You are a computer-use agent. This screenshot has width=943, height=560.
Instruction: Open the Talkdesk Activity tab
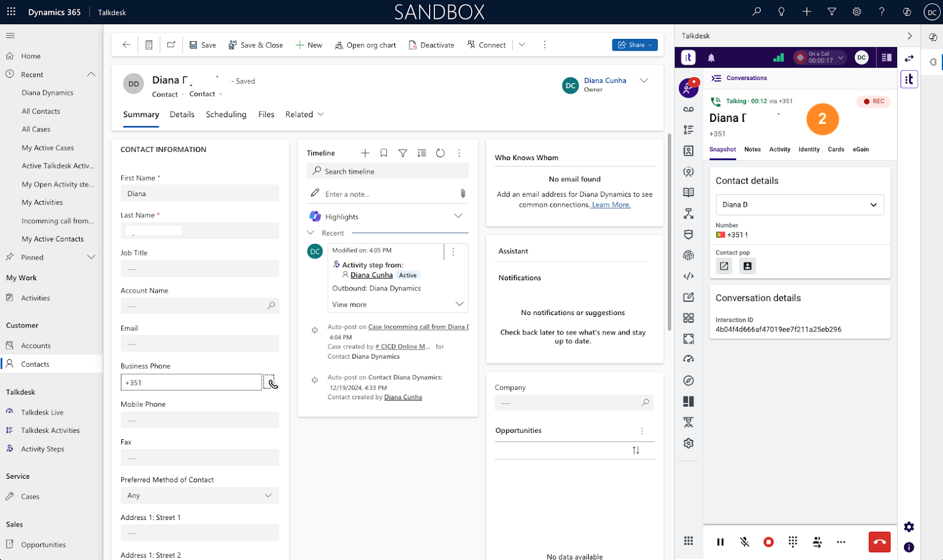(780, 150)
